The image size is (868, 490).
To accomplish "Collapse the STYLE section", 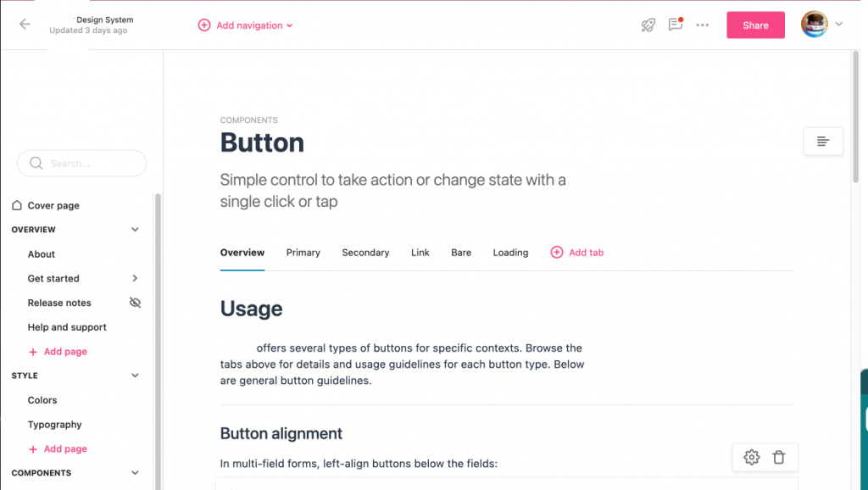I will pyautogui.click(x=135, y=376).
